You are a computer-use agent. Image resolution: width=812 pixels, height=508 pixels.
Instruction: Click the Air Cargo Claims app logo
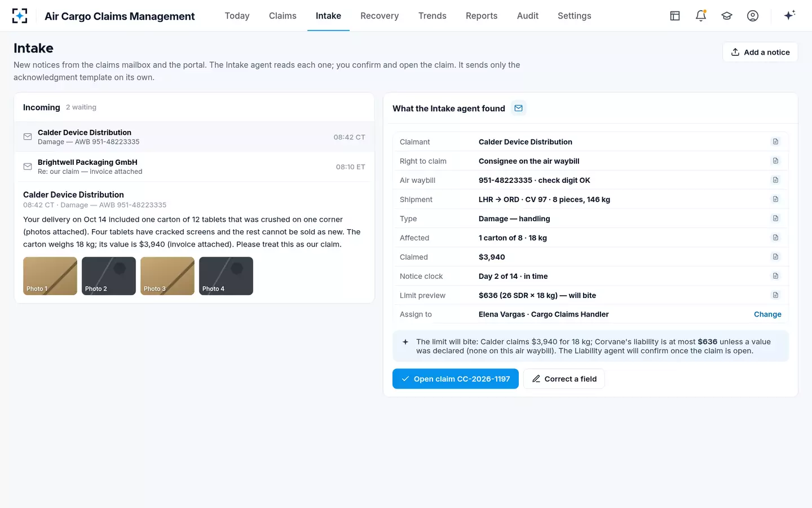tap(20, 16)
